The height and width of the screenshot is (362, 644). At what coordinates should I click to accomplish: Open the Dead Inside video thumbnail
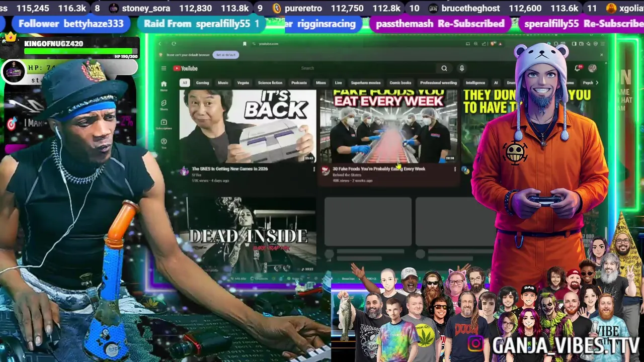coord(251,235)
